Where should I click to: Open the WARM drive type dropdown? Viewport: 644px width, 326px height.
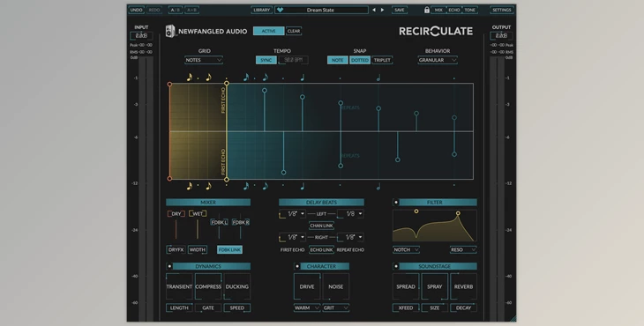click(x=307, y=307)
